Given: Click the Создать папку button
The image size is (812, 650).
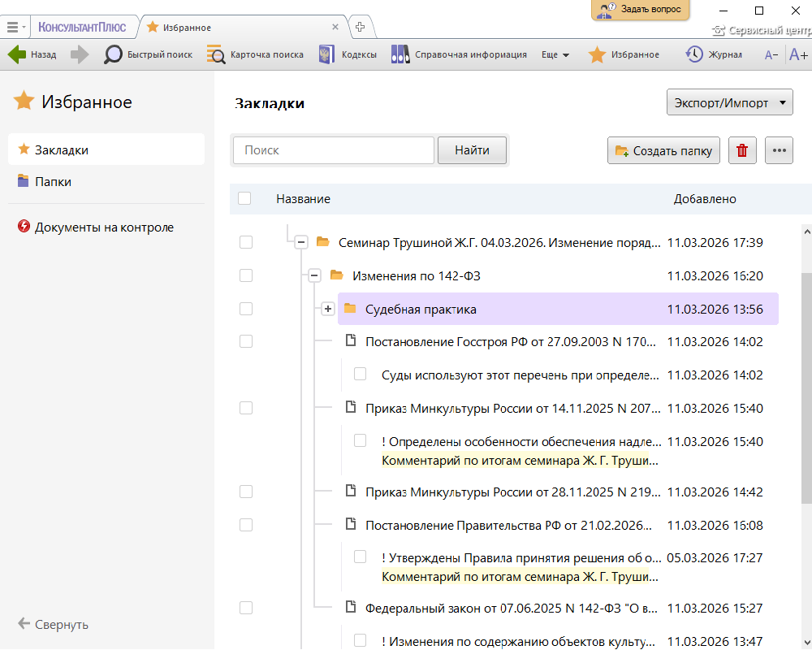Looking at the screenshot, I should pos(663,150).
